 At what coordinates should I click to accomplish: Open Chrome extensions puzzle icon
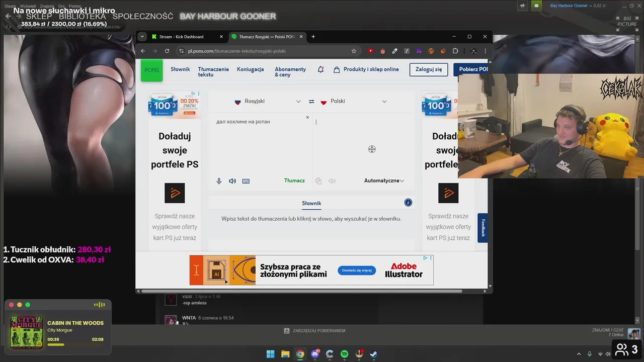(x=455, y=51)
